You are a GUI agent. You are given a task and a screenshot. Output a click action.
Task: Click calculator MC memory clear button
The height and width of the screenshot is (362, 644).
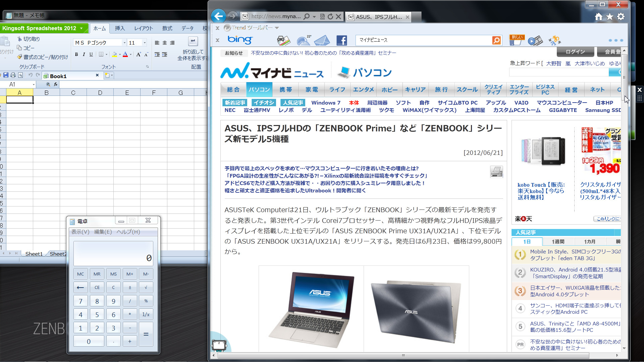(80, 274)
